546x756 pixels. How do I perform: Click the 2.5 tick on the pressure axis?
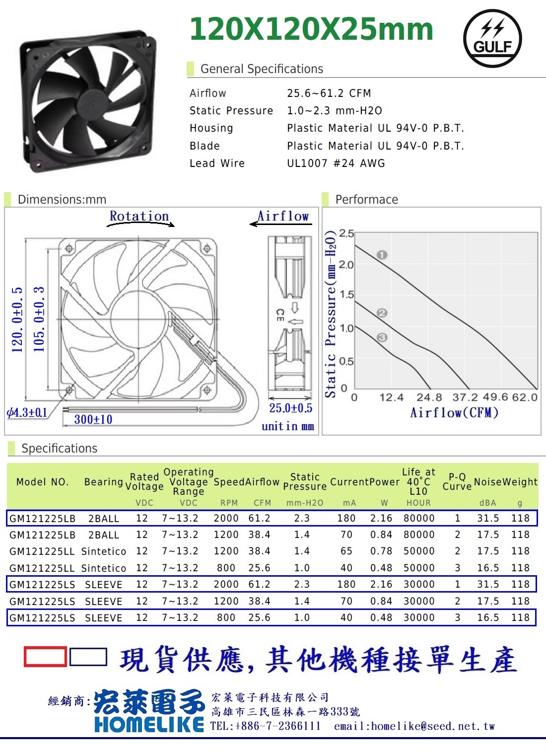pyautogui.click(x=346, y=233)
